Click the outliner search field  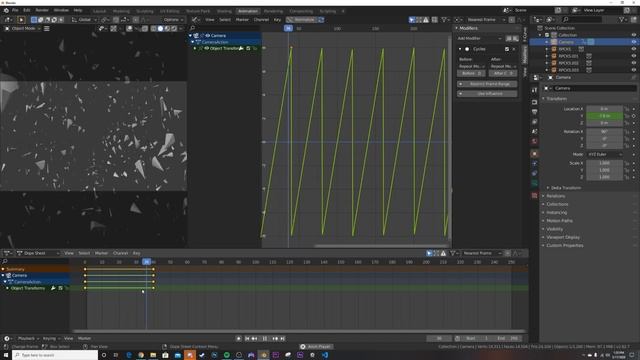(x=581, y=19)
